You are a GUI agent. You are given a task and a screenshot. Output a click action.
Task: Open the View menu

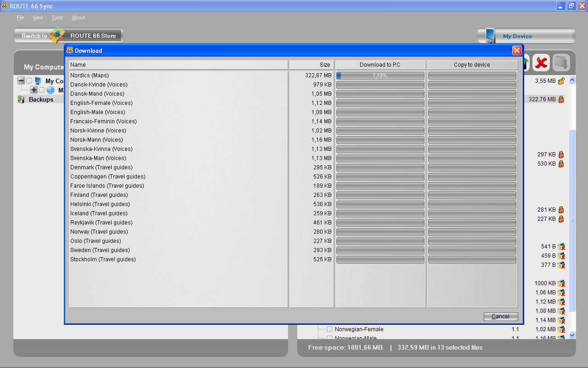(38, 17)
